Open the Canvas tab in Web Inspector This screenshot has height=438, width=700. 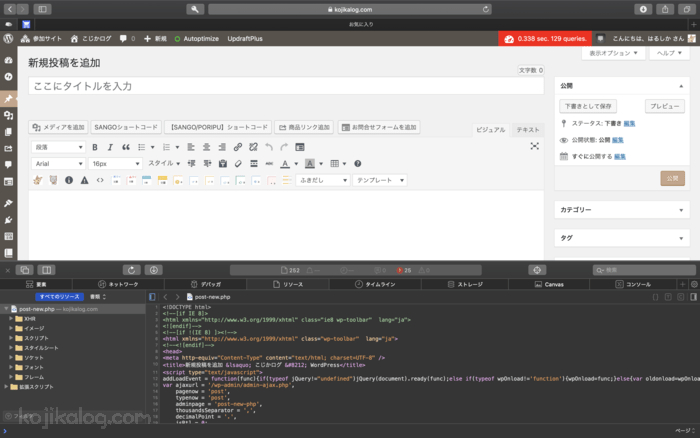(x=549, y=284)
